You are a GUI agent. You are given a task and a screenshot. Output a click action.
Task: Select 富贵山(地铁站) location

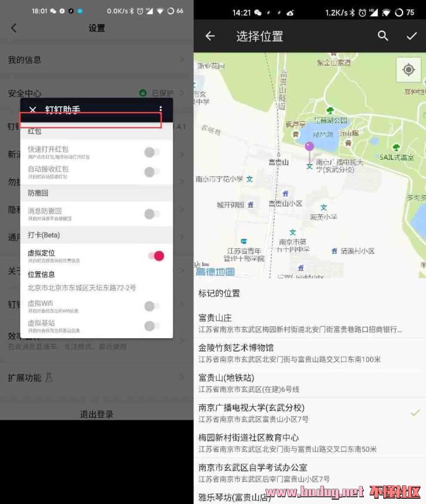(310, 383)
